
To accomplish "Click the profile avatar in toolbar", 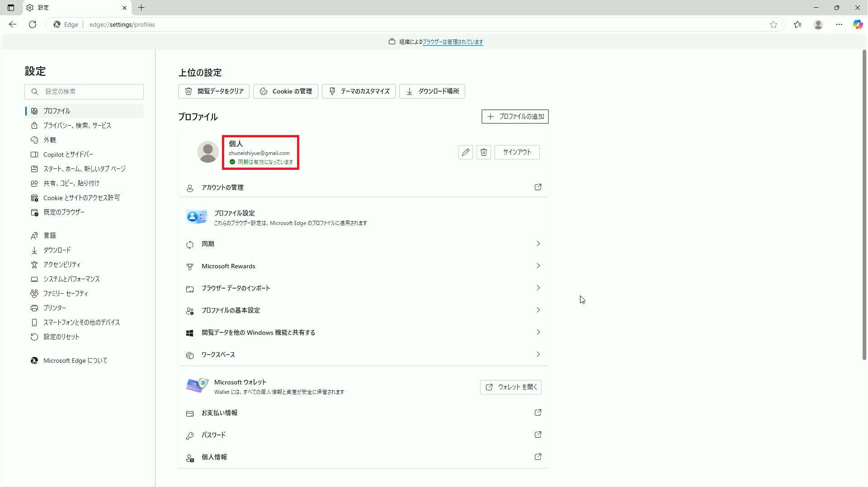I will tap(818, 24).
